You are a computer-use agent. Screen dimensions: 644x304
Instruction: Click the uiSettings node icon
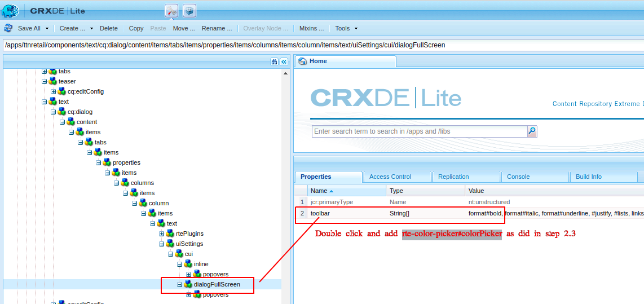[170, 244]
